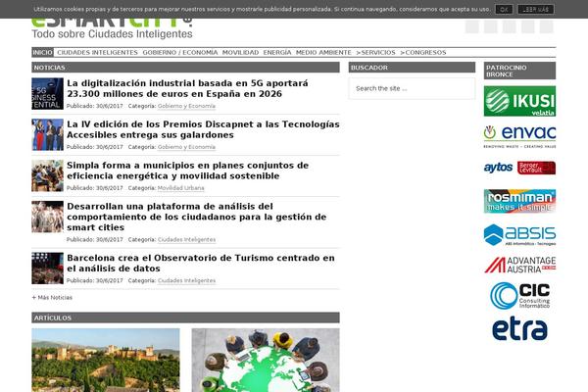Go to Gobierno / Economía section

pyautogui.click(x=180, y=53)
